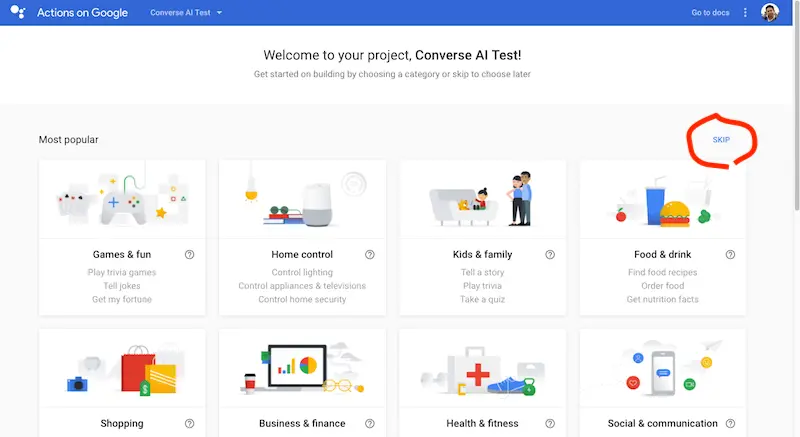Show help for Health & fitness category
Viewport: 800px width, 437px height.
click(549, 423)
